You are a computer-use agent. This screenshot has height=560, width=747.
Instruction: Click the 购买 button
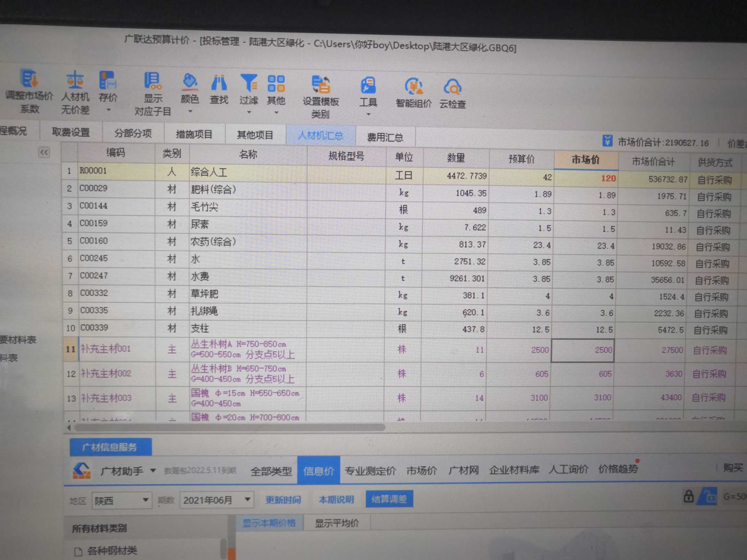click(x=733, y=468)
